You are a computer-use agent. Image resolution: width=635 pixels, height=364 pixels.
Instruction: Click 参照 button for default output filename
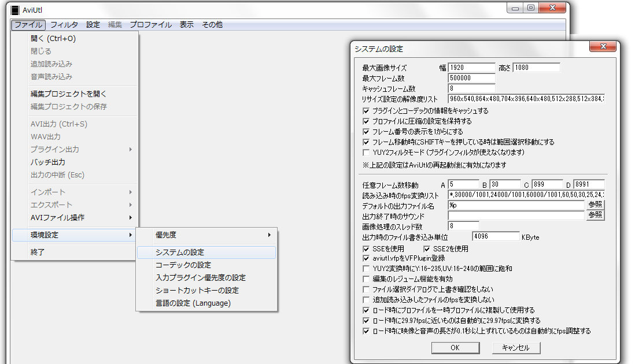tap(595, 205)
